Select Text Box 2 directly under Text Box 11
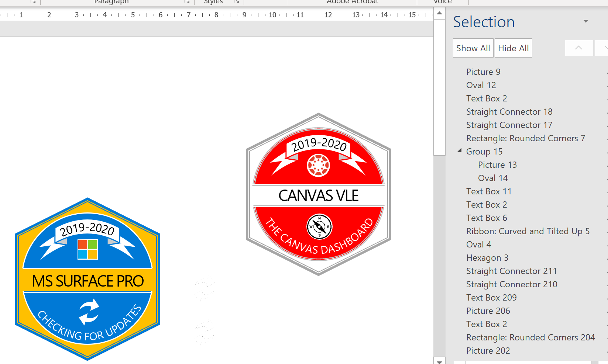Screen dimensions: 608x364 point(487,205)
